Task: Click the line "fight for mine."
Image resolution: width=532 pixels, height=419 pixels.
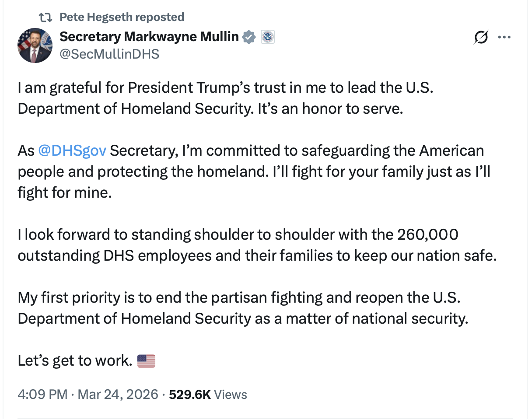Action: click(64, 192)
